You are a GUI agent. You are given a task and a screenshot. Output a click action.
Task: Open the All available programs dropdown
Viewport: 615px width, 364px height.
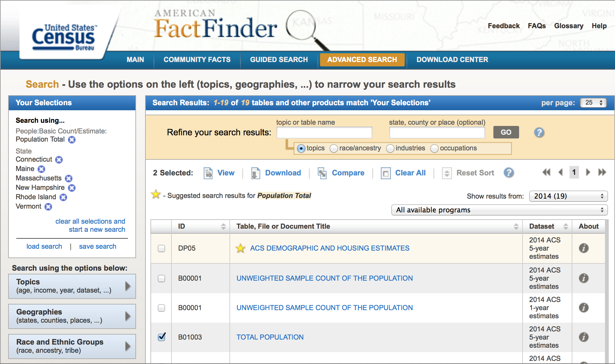(499, 210)
